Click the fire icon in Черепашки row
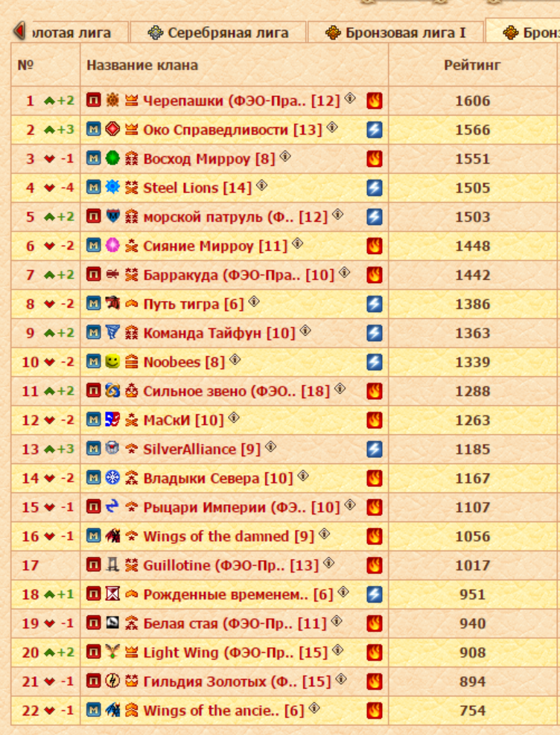The image size is (560, 735). click(x=375, y=101)
